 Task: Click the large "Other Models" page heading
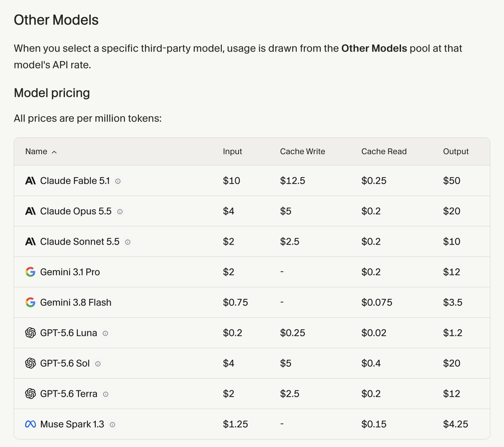tap(56, 20)
